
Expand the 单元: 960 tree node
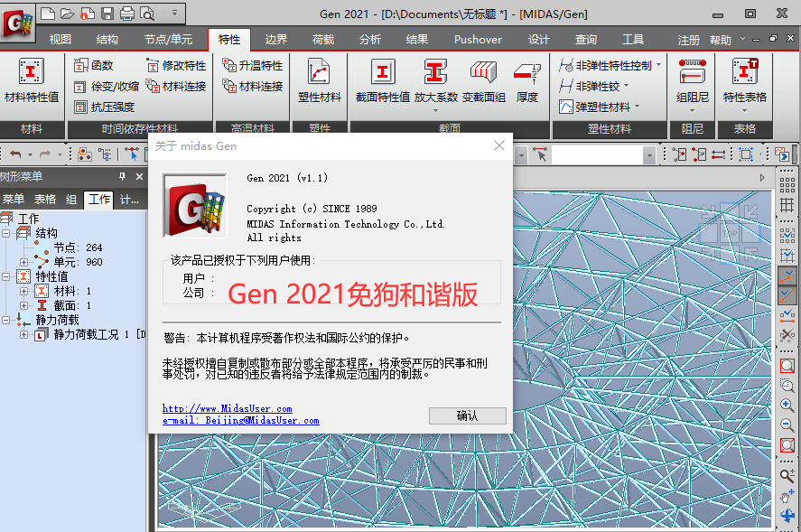pos(24,262)
